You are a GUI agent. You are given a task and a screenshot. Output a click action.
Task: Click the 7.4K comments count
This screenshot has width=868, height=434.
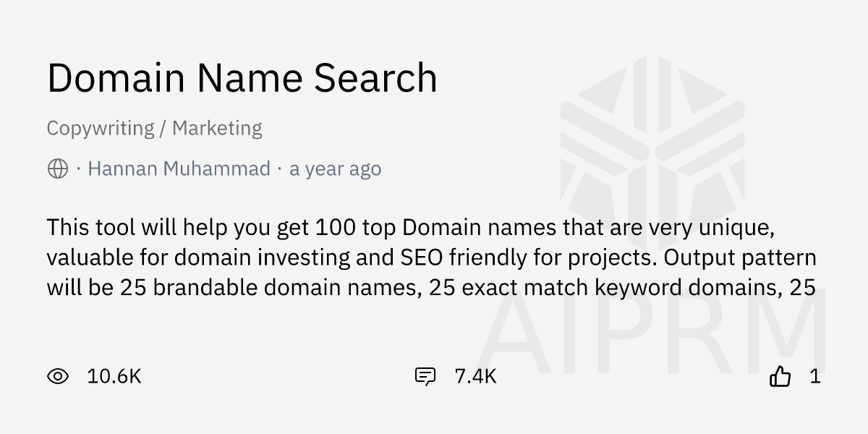pyautogui.click(x=475, y=376)
